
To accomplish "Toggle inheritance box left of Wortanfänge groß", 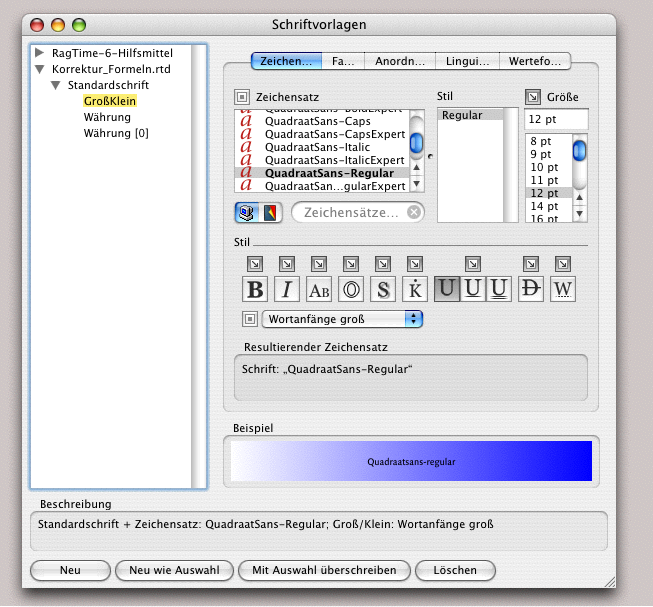I will point(250,319).
